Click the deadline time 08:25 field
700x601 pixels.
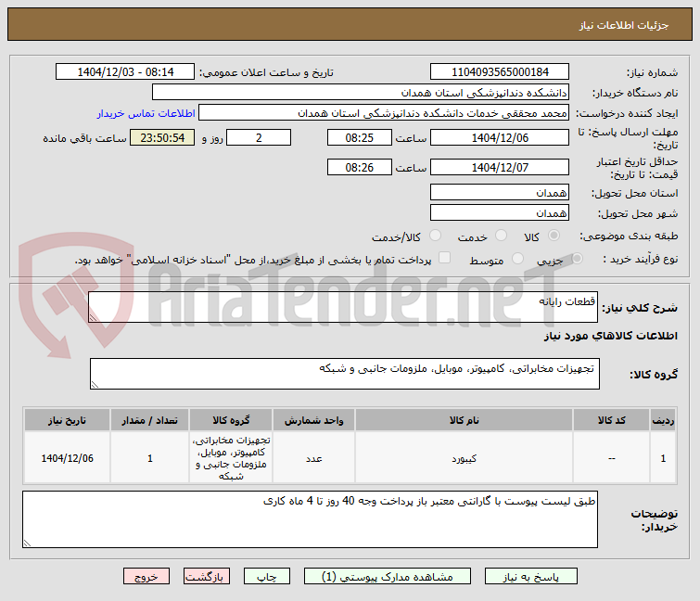(360, 137)
